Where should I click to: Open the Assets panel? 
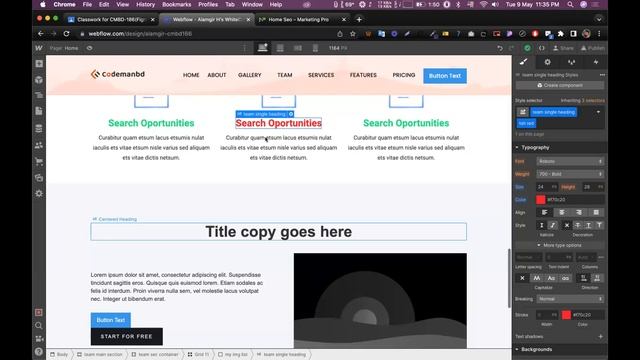click(x=39, y=178)
